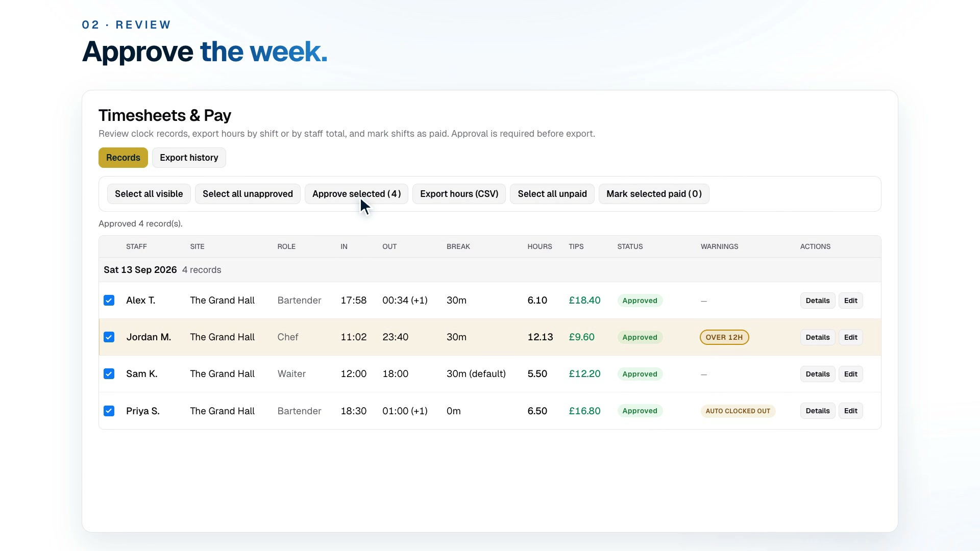The image size is (980, 551).
Task: Toggle Sam K. record checkbox
Action: tap(109, 374)
